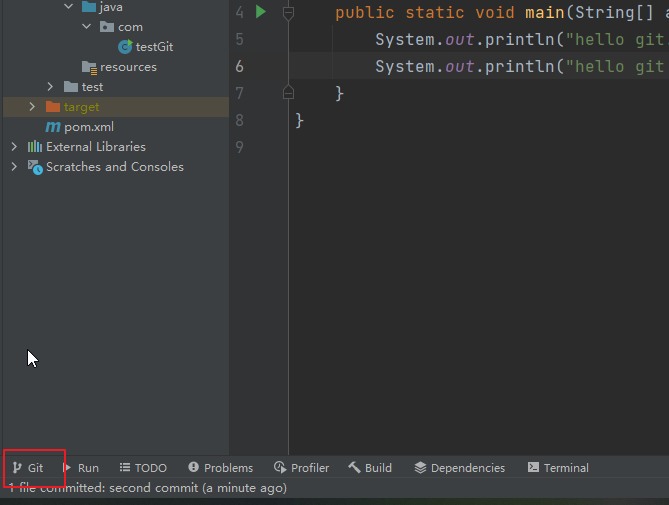The image size is (669, 505).
Task: Click the Scratches and Consoles icon
Action: [x=35, y=167]
